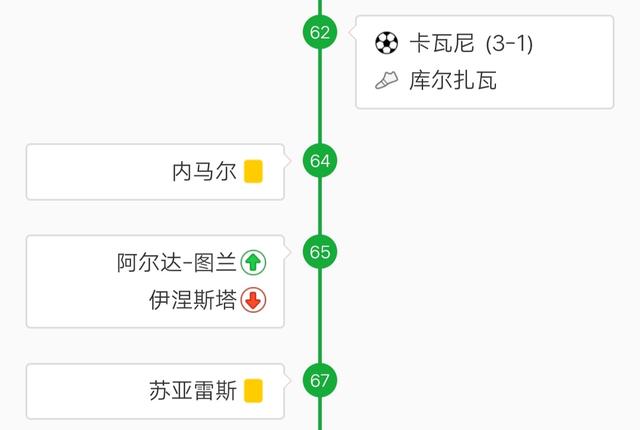The image size is (640, 430).
Task: Click the green substitution-in arrow icon
Action: tap(253, 262)
